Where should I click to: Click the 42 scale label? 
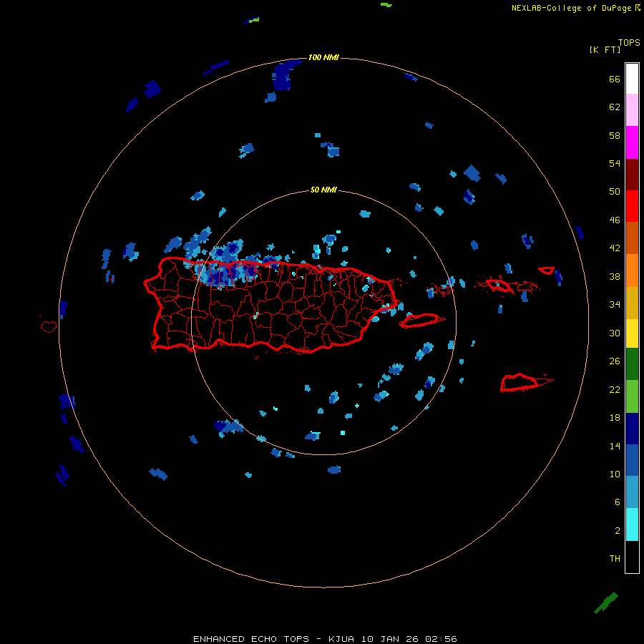point(615,248)
